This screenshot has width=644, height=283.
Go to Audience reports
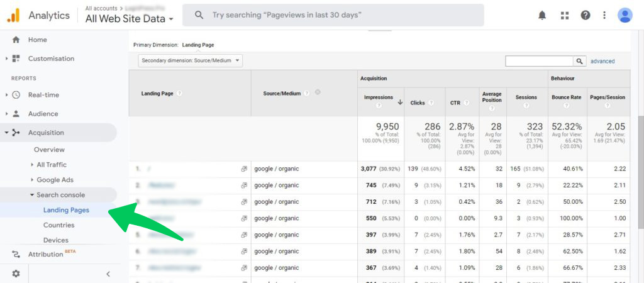43,114
